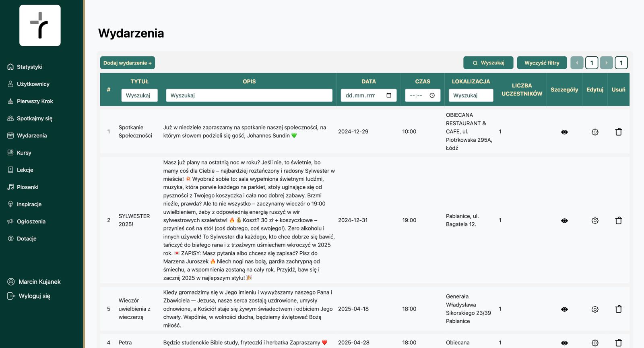644x348 pixels.
Task: Go to the Użytkownicy section
Action: coord(29,84)
